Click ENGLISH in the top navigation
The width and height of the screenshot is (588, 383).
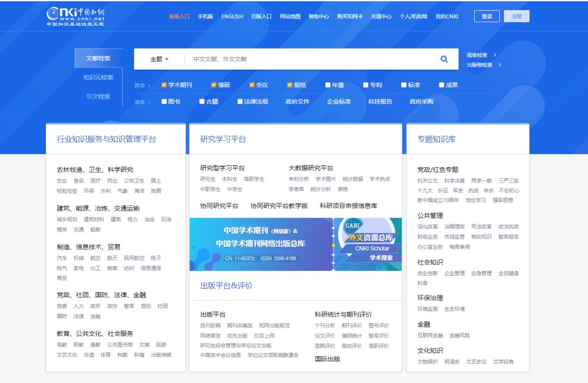[x=232, y=16]
